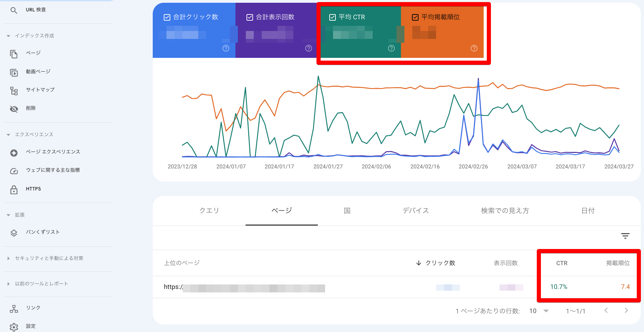Open the リンク sidebar link
Screen dimensions: 644x332
tap(33, 308)
